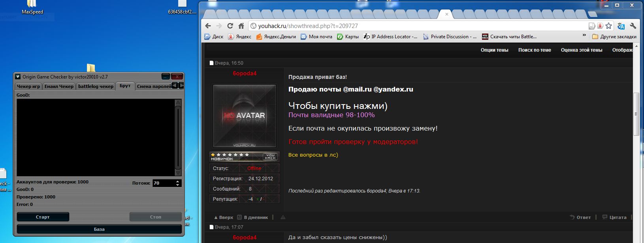This screenshot has height=243, width=644.
Task: Open the Оценка этой темы menu
Action: 582,50
